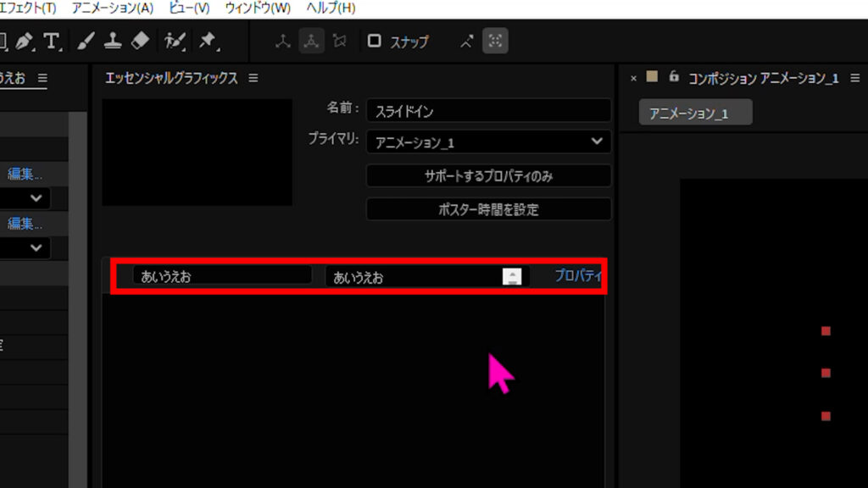Open the エッセンシャルグラフィックス panel menu
Viewport: 868px width, 488px height.
253,78
